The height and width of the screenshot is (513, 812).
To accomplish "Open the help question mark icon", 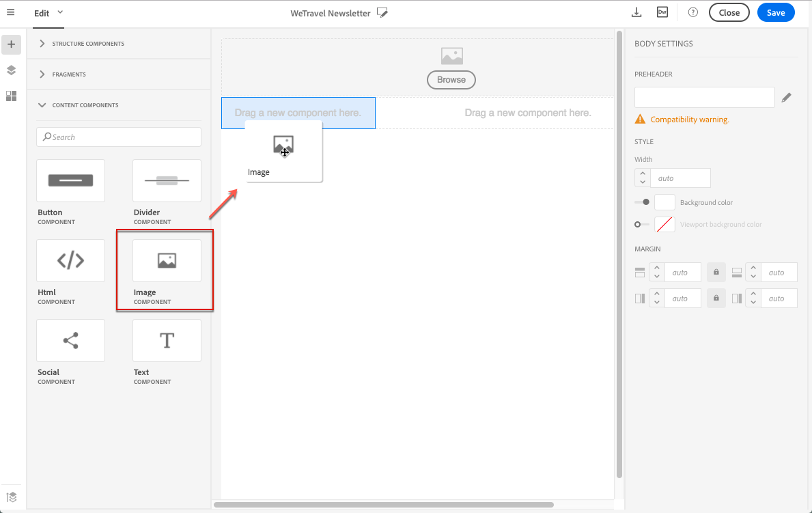I will click(x=693, y=12).
